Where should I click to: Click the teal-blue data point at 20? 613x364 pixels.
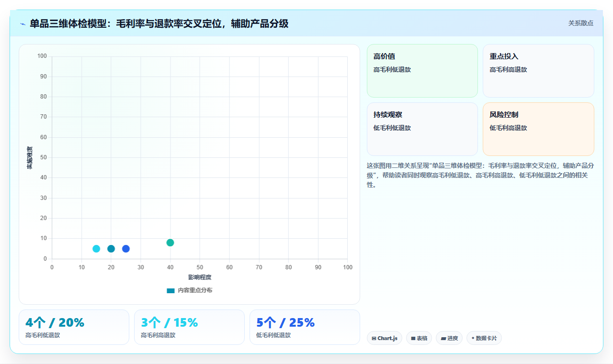point(111,249)
